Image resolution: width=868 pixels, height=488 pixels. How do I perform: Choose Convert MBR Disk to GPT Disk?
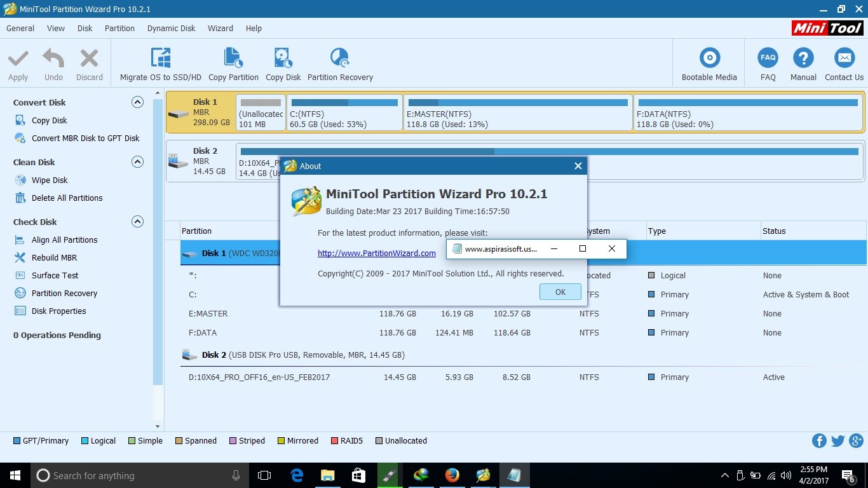point(85,138)
